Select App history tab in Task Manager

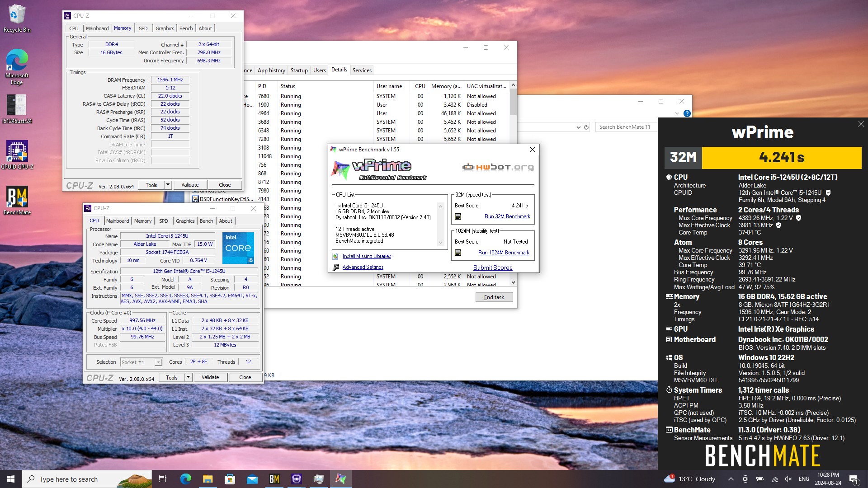coord(271,70)
